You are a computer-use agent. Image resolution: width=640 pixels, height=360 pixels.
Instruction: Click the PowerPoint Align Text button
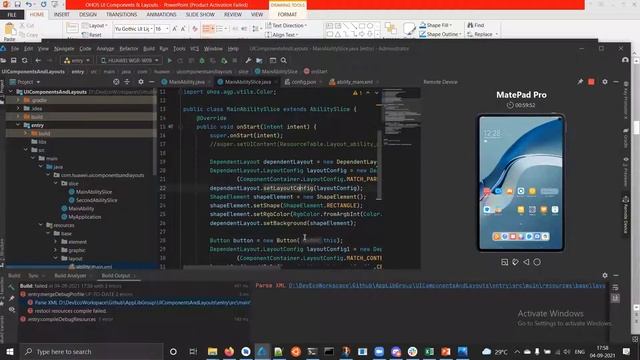point(281,35)
